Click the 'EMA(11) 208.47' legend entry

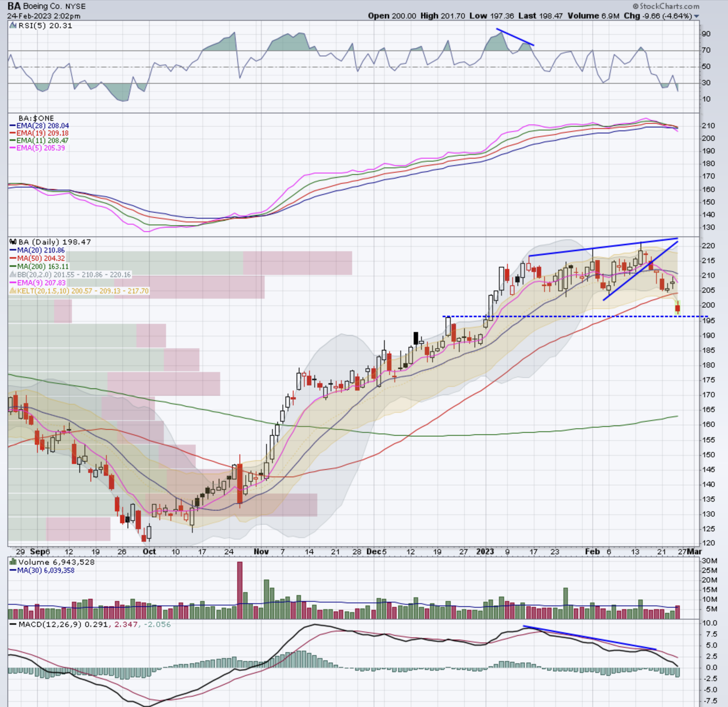coord(39,140)
